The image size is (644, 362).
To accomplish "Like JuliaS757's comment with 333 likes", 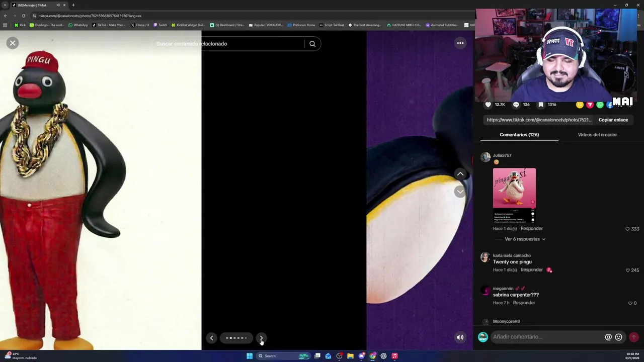I will coord(627,229).
